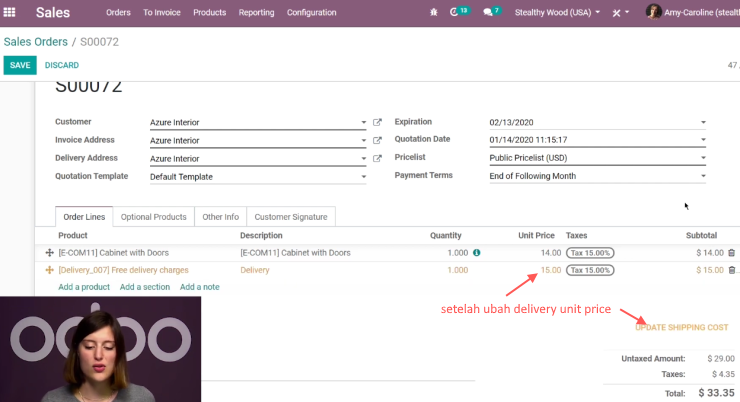This screenshot has width=740, height=402.
Task: Open conversations chat icon with 7 badge
Action: coord(492,12)
